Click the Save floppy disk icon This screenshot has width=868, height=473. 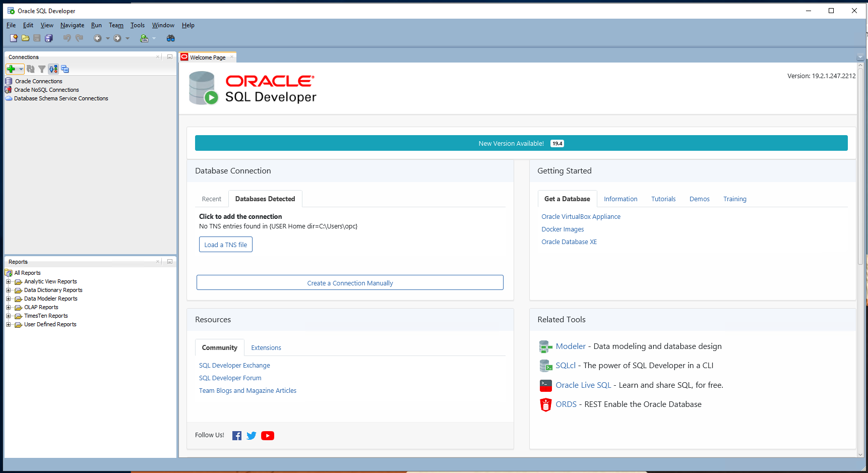pos(37,38)
